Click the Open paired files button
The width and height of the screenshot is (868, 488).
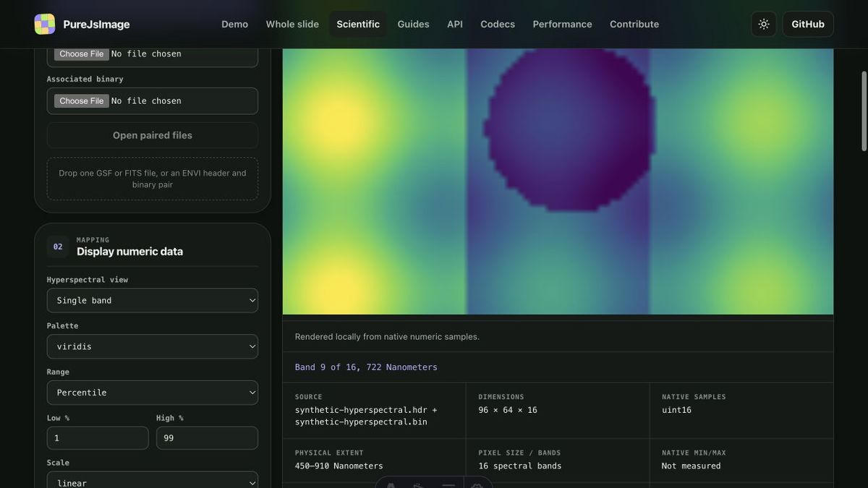coord(153,135)
